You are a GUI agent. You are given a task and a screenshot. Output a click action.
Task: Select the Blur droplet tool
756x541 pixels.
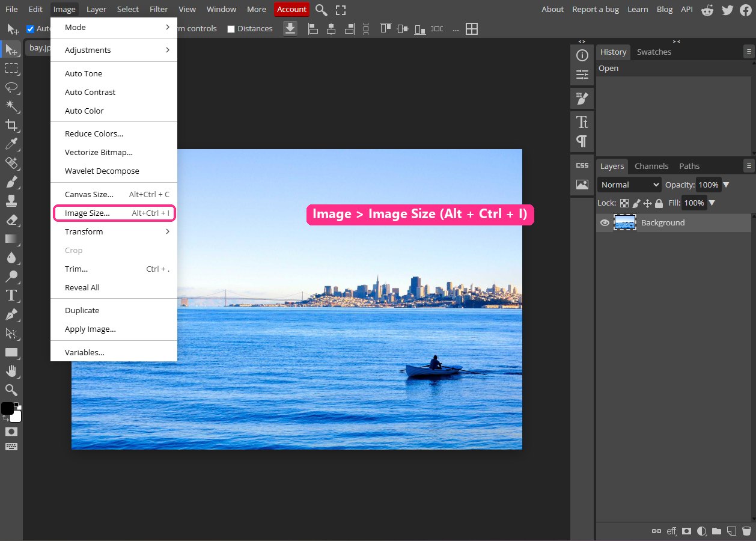pos(11,257)
